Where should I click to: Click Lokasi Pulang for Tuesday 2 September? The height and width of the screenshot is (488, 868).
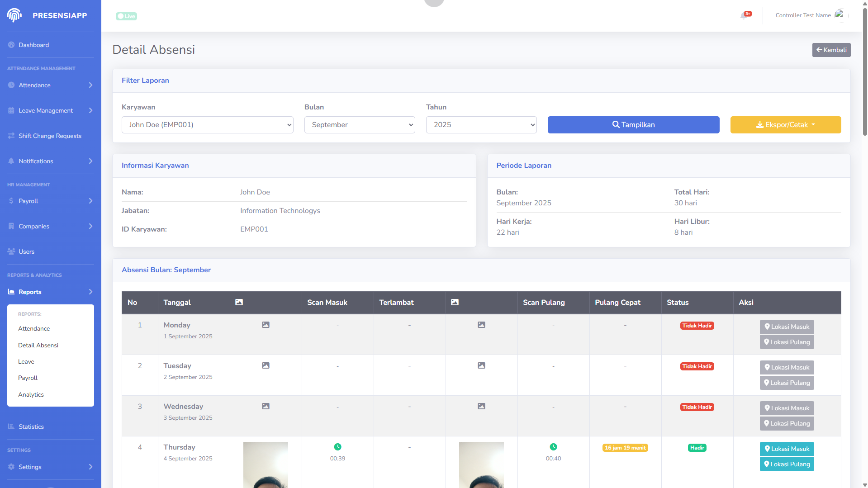coord(787,383)
